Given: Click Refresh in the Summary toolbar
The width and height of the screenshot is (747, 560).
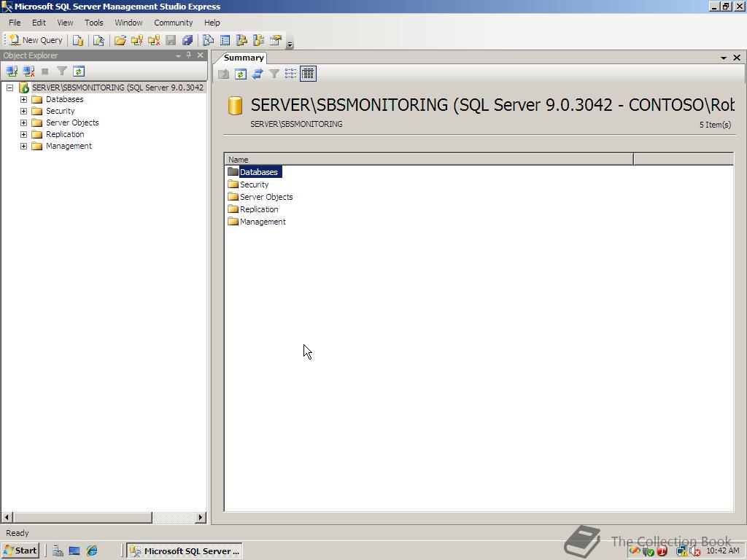Looking at the screenshot, I should 241,74.
